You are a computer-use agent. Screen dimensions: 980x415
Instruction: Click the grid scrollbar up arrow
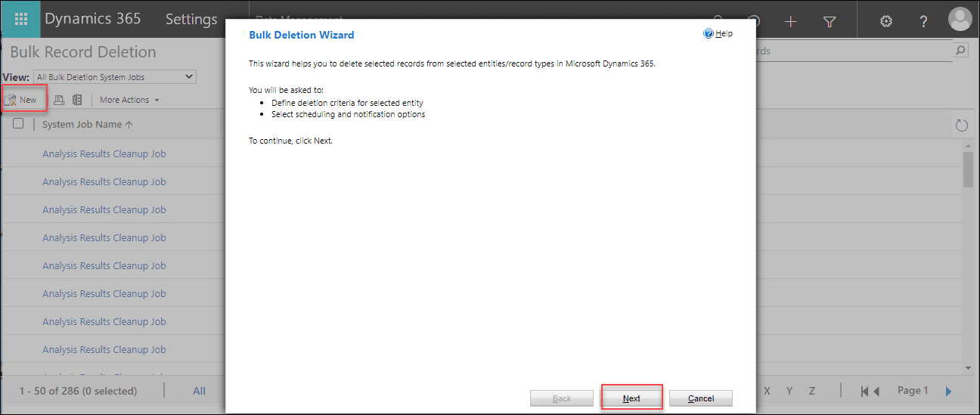point(968,145)
